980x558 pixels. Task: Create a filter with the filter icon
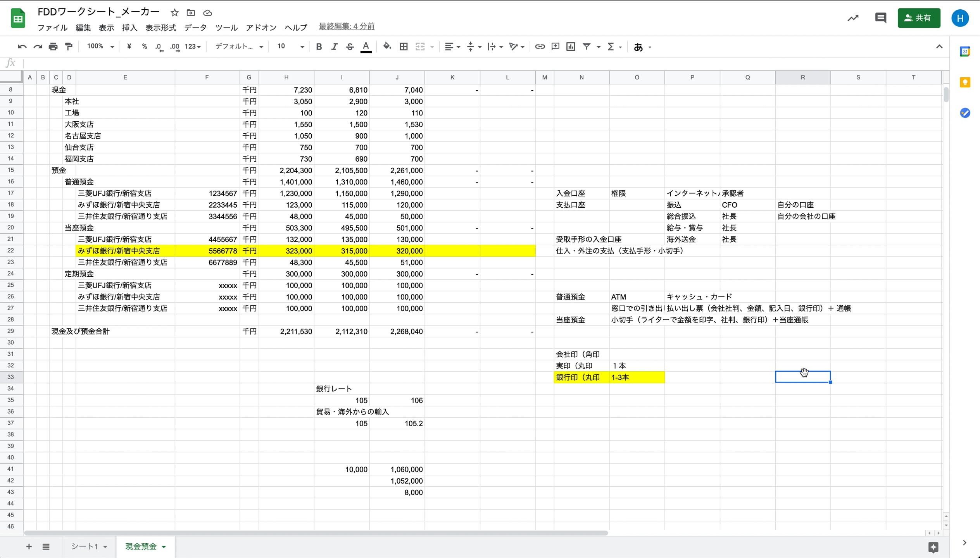[x=586, y=46]
